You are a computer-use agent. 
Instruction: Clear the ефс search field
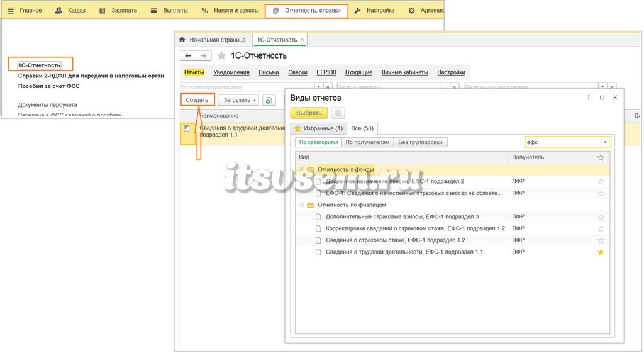606,142
